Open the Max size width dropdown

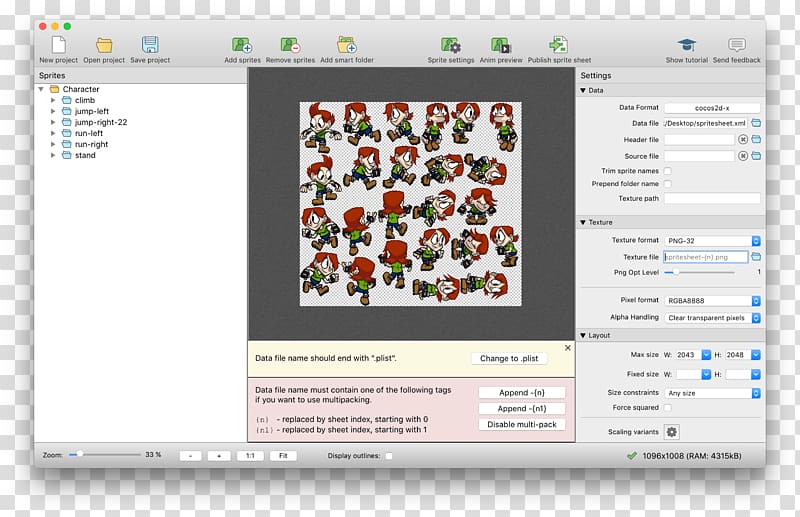click(x=706, y=355)
